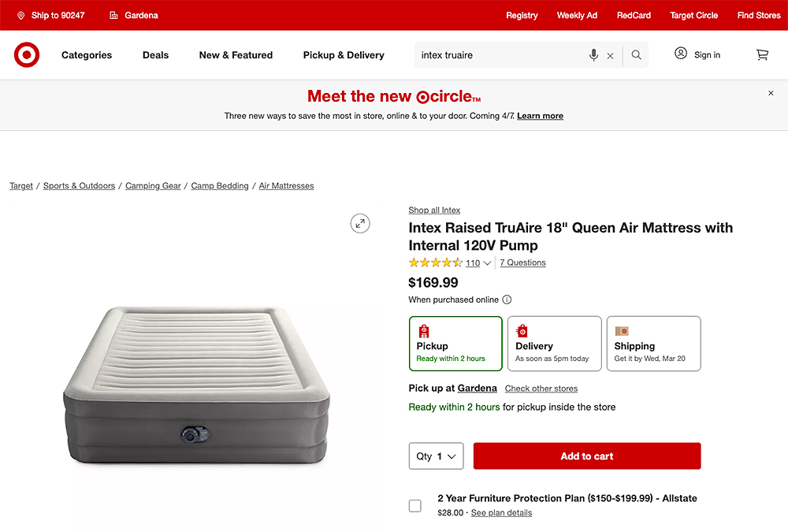Click the Target bullseye logo
Screen dimensions: 788x532
click(x=26, y=54)
